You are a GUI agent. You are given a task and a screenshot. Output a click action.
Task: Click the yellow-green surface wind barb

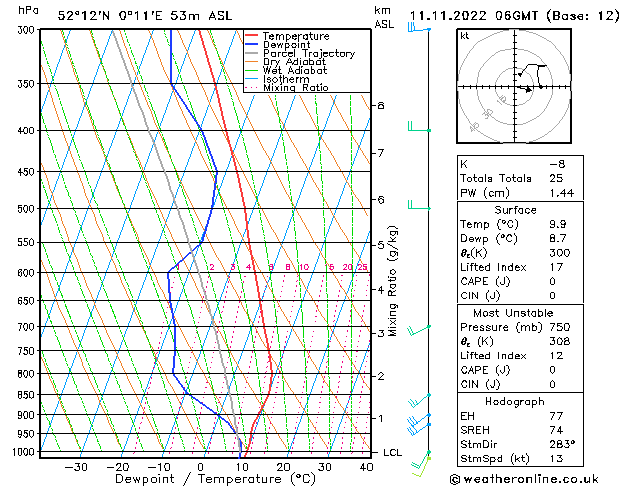(x=421, y=467)
